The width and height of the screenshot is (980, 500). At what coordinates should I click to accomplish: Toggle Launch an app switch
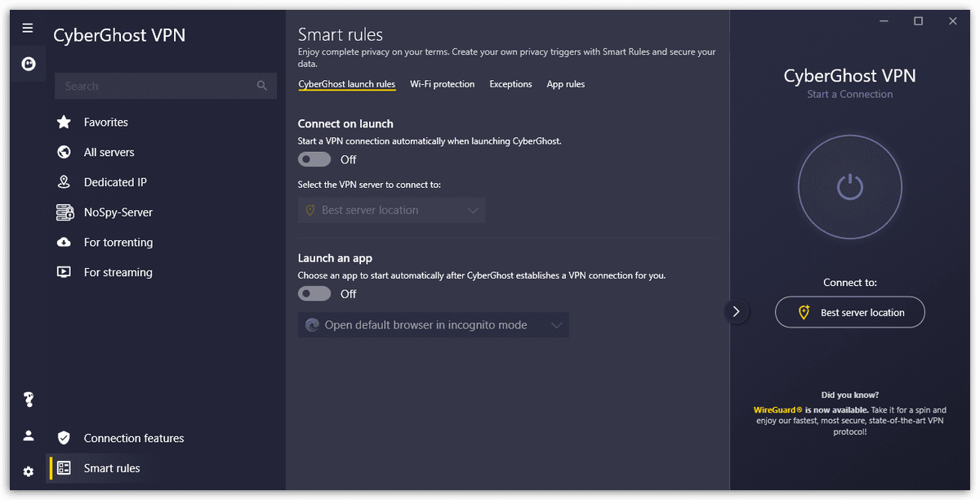tap(314, 293)
